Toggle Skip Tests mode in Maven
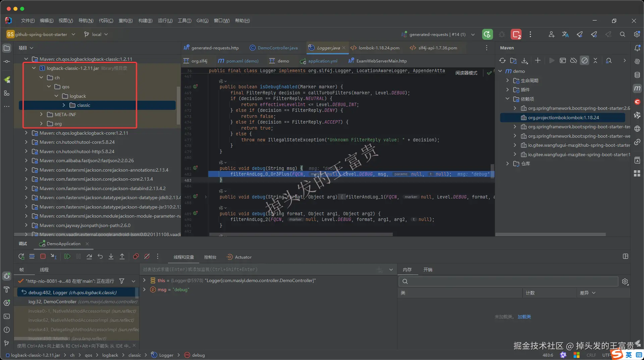Viewport: 644px width, 360px height. click(x=585, y=61)
